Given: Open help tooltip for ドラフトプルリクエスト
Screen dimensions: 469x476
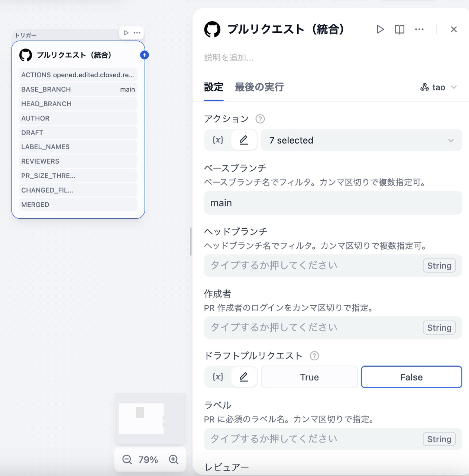Looking at the screenshot, I should (314, 356).
